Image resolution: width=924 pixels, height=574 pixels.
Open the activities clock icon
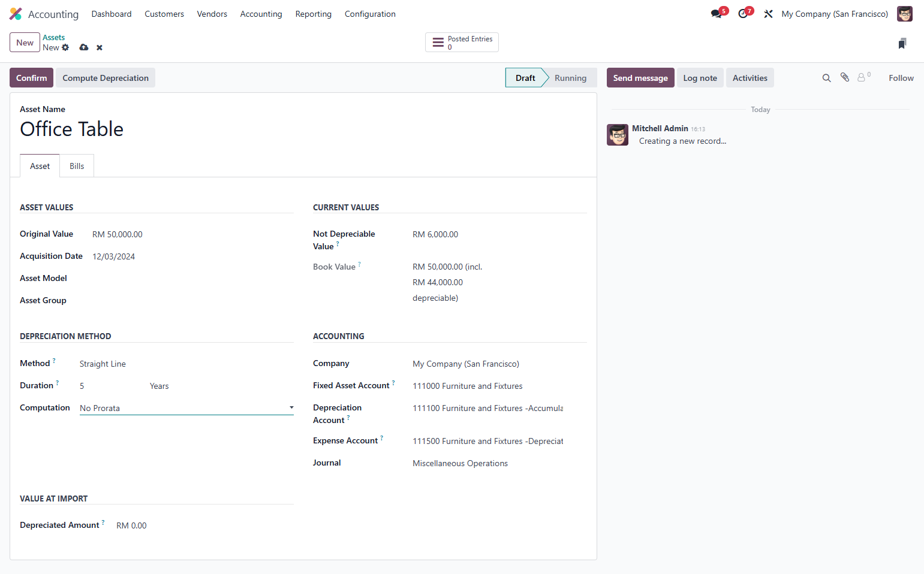[743, 14]
